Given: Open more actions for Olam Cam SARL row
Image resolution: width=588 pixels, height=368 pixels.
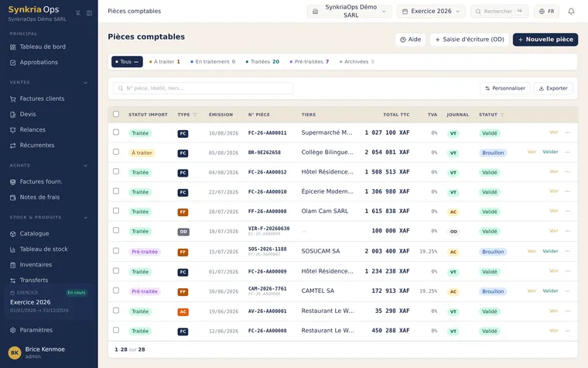Looking at the screenshot, I should coord(567,211).
